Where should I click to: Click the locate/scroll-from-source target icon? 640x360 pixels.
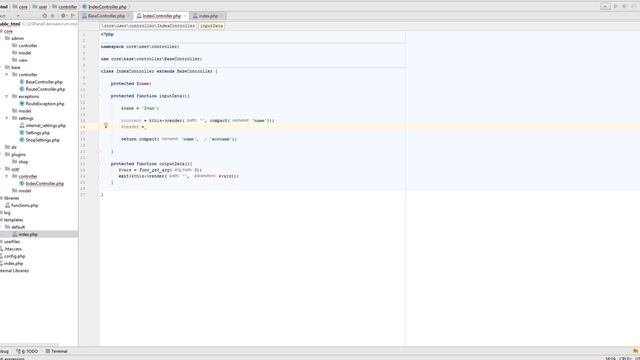point(44,16)
